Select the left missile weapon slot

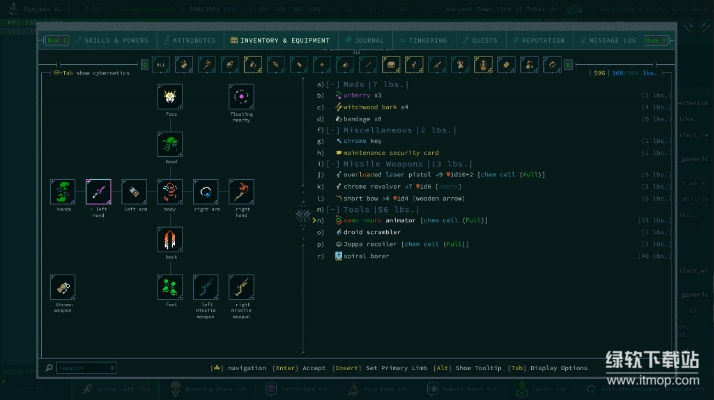click(205, 287)
